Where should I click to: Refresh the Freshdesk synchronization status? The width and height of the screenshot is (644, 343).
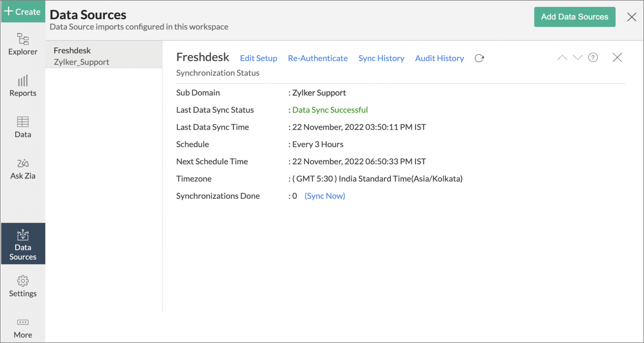point(479,58)
